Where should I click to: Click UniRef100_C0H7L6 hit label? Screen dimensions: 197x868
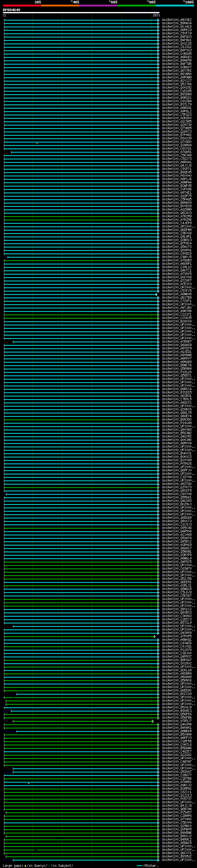click(x=176, y=745)
